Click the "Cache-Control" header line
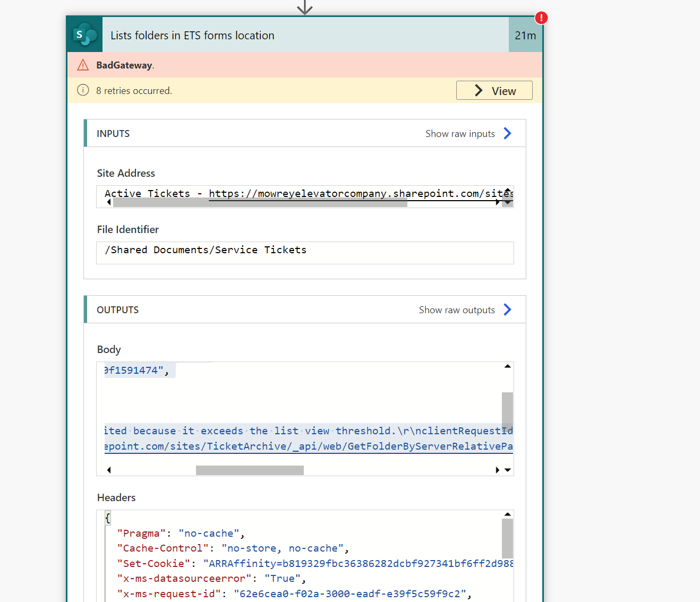The image size is (700, 602). 233,548
